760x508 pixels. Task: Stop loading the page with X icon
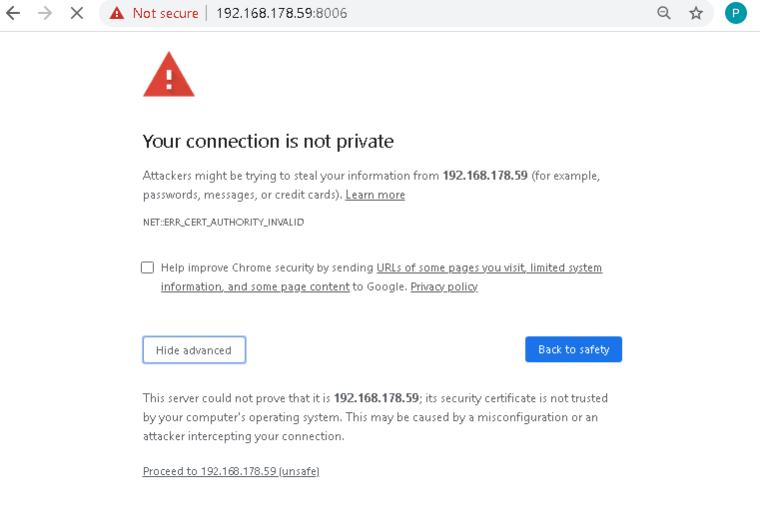(77, 13)
